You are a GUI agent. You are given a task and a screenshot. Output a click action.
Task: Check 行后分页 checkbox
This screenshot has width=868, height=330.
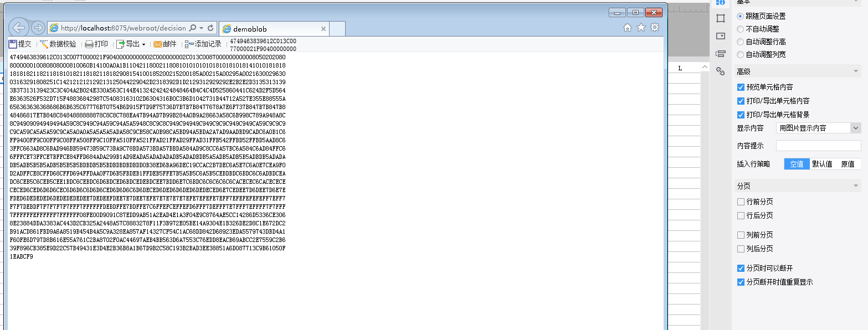[741, 215]
